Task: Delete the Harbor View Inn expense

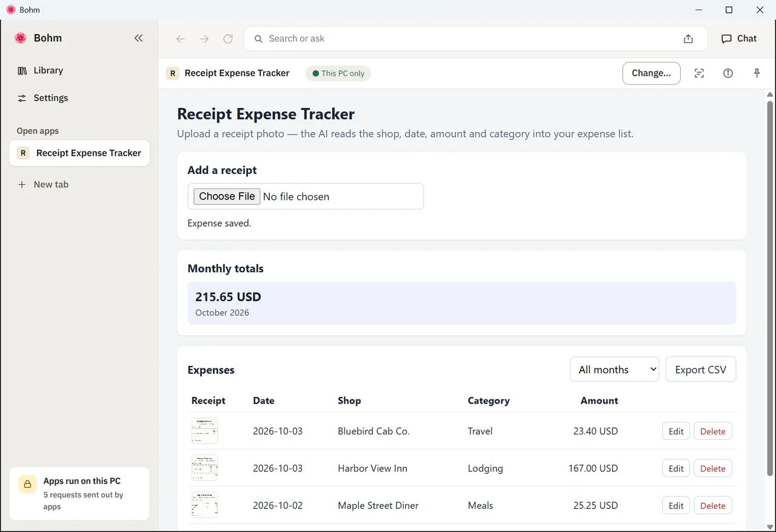Action: tap(713, 468)
